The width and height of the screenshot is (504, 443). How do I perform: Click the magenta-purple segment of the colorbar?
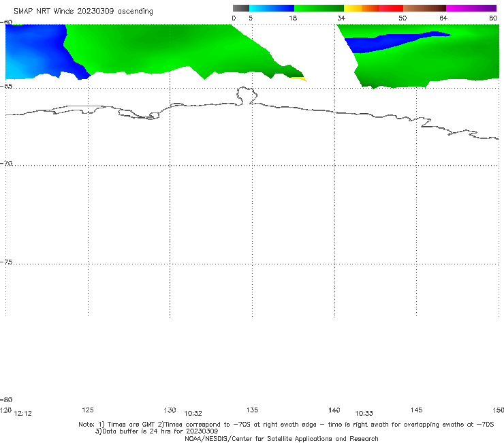471,8
